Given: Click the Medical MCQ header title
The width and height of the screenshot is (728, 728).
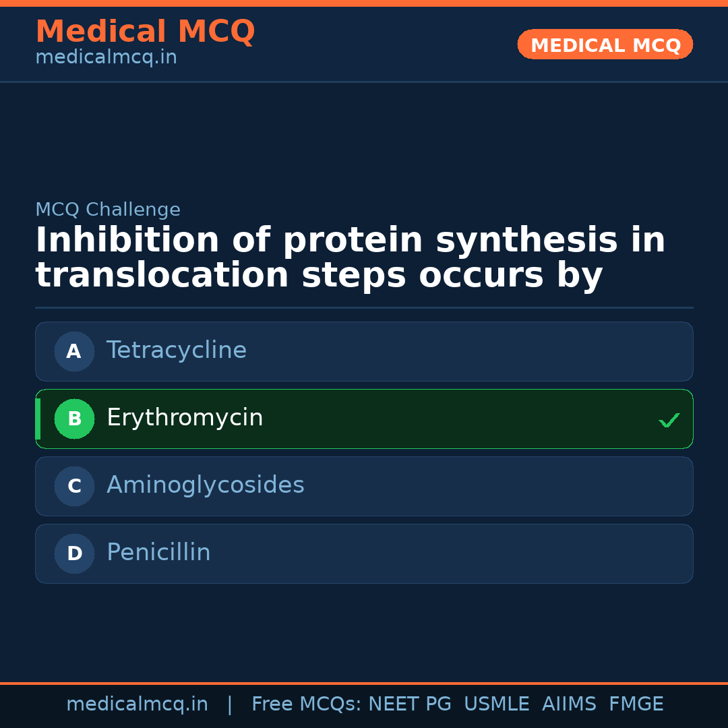Looking at the screenshot, I should coord(145,32).
